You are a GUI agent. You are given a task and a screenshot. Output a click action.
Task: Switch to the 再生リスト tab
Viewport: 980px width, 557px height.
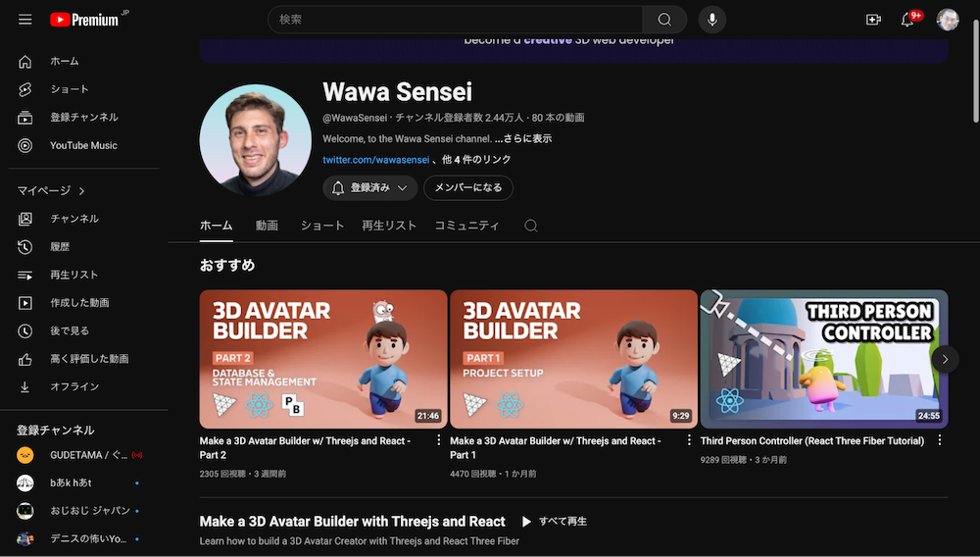[x=389, y=226]
